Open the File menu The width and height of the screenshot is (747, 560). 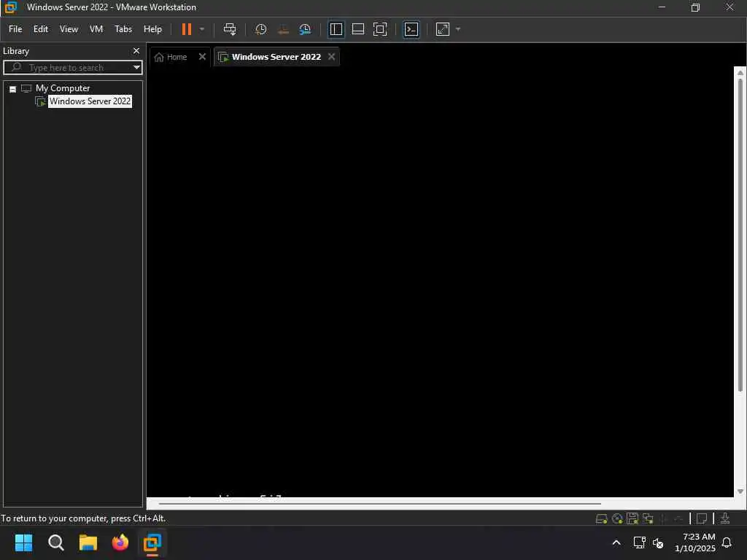(15, 29)
